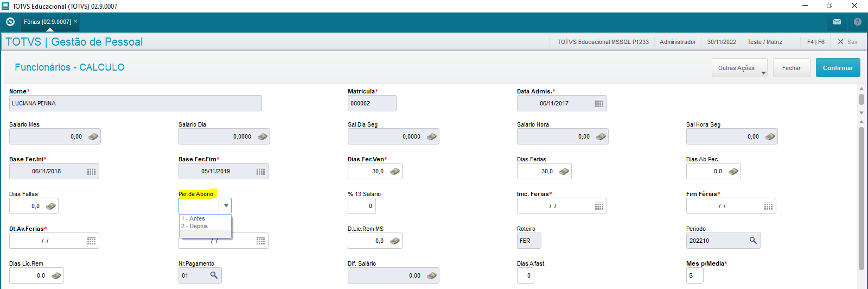Open calculator icon for Salario Mes
868x289 pixels.
click(93, 136)
